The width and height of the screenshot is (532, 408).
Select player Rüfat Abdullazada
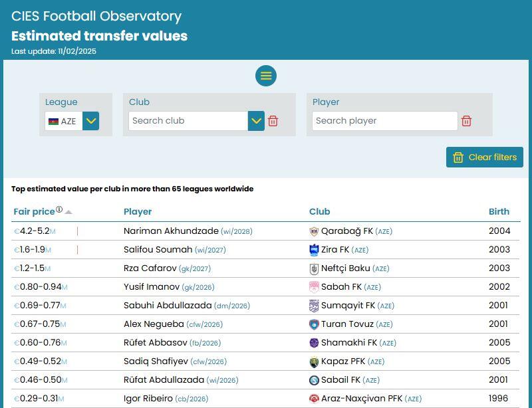[164, 380]
